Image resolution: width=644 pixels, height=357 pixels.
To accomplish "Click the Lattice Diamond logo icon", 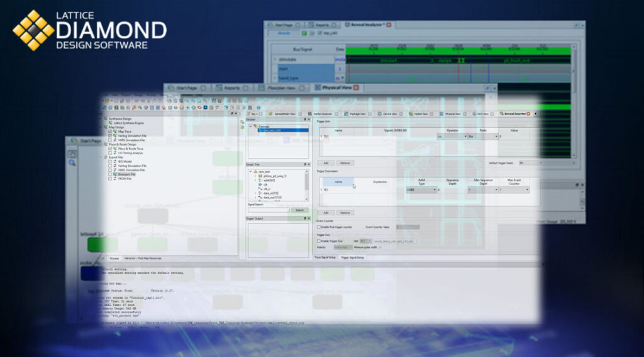I will [33, 30].
